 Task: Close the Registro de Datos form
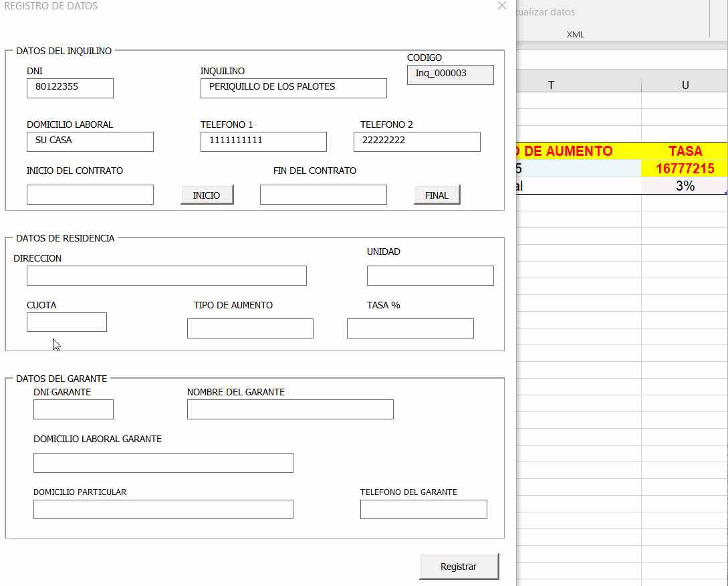pos(502,6)
